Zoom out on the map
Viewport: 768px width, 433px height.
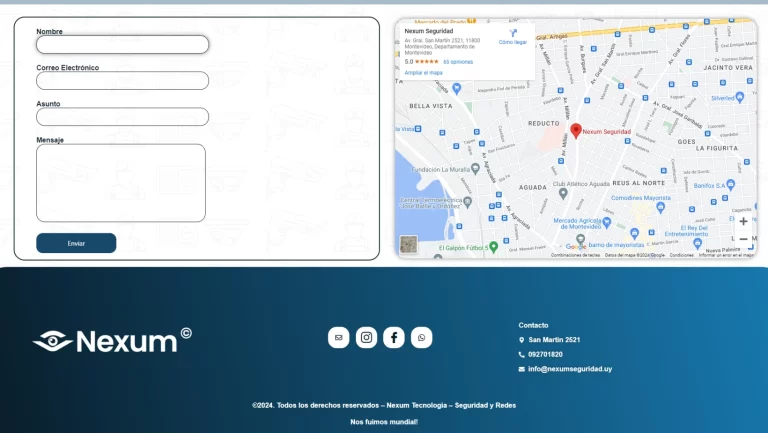click(x=743, y=239)
